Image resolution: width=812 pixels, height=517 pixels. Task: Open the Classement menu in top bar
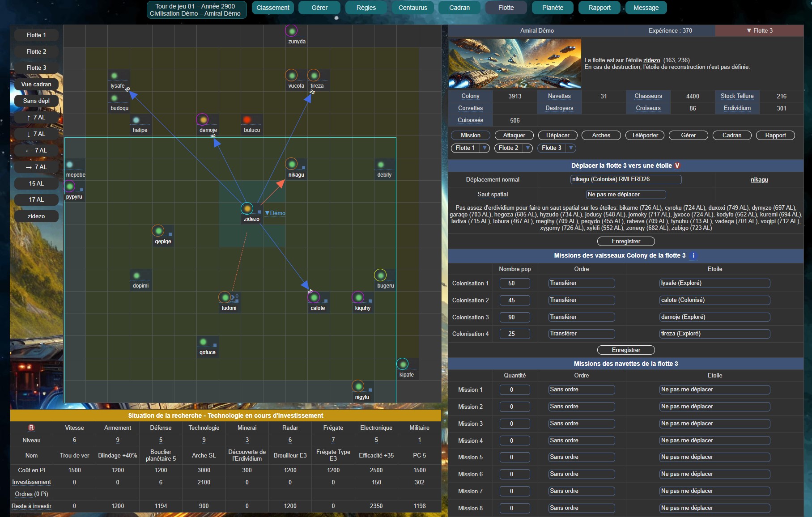click(272, 8)
